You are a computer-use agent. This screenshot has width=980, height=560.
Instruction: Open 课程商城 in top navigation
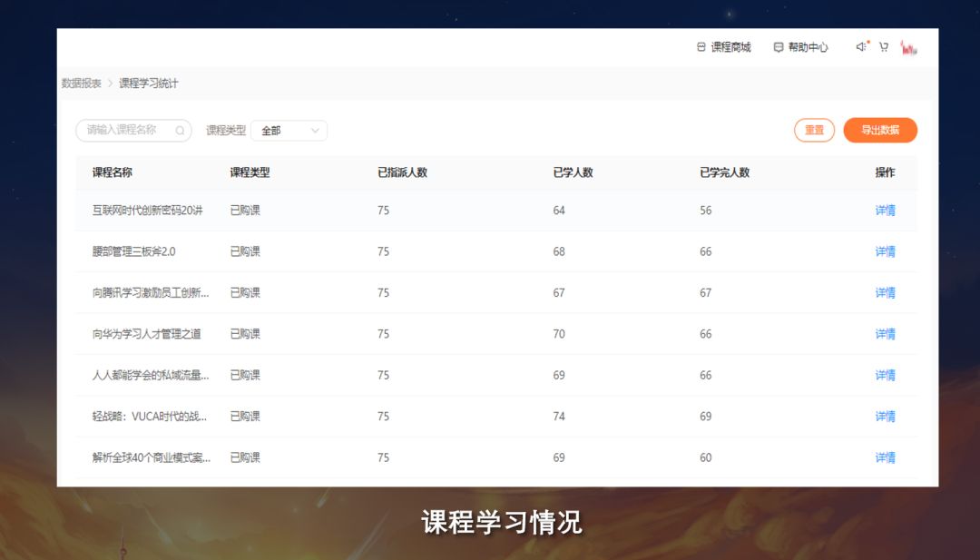(730, 47)
